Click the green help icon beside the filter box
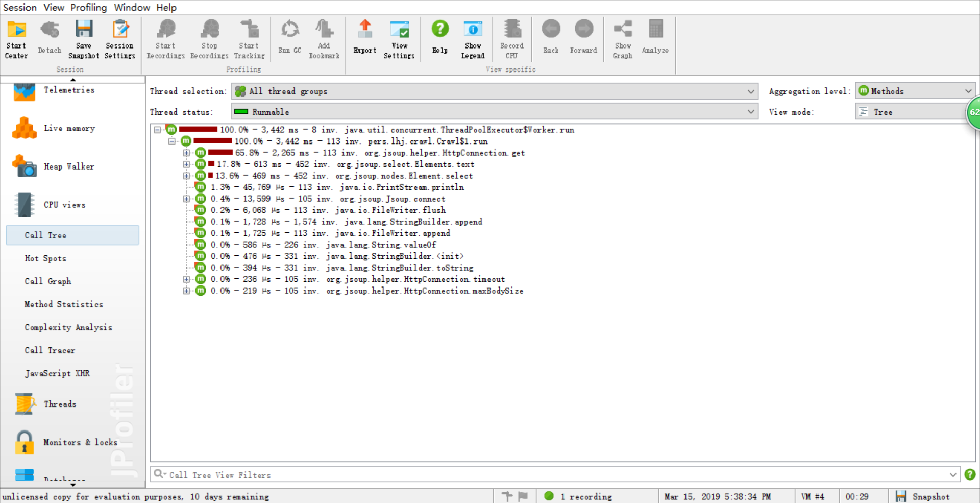 tap(970, 474)
